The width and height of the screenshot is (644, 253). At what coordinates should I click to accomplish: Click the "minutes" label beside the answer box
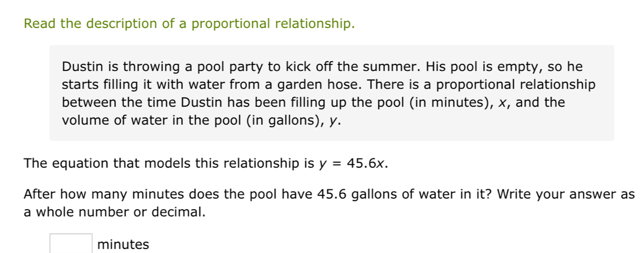[x=123, y=245]
